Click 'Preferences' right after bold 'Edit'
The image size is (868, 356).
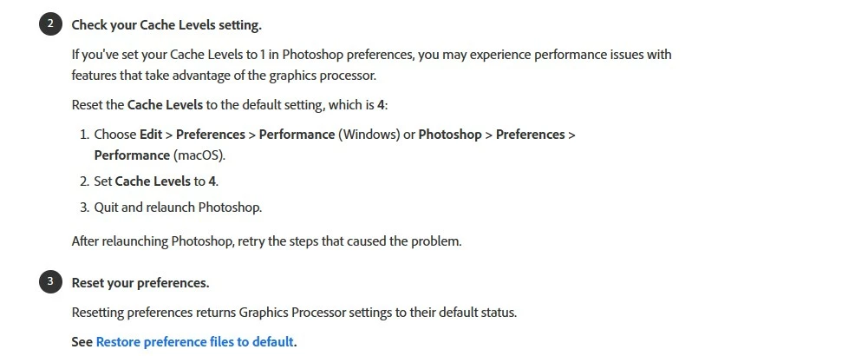[x=211, y=135]
